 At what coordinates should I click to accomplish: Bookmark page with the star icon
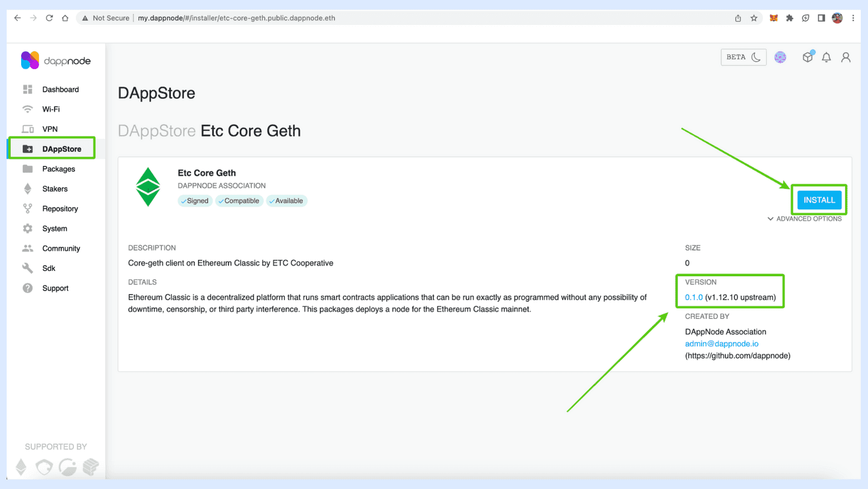click(x=754, y=18)
